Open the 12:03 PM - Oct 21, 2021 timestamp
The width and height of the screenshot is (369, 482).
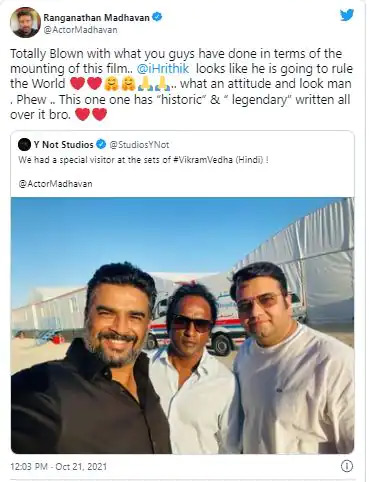tap(59, 466)
